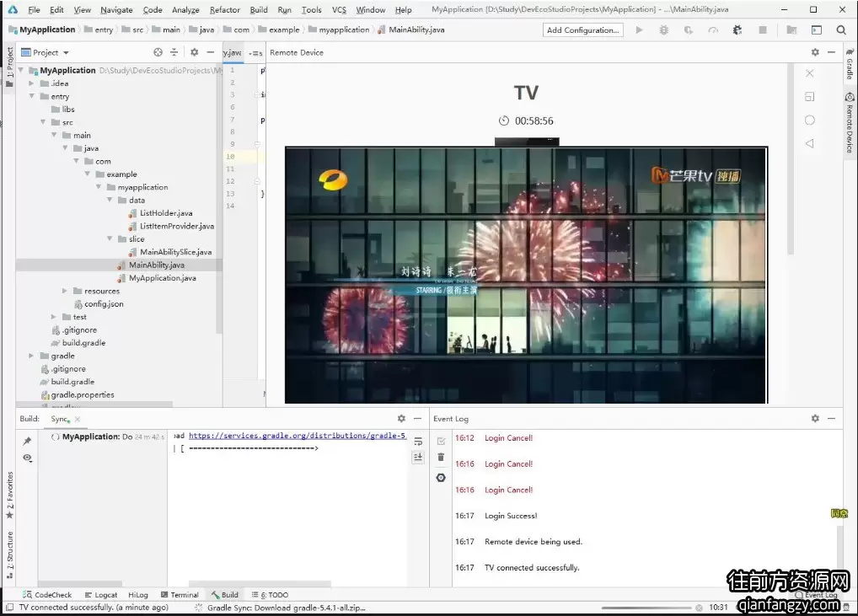Click the tool windows toggle icon in the status bar corner
Screen dimensions: 858x616
pos(9,608)
